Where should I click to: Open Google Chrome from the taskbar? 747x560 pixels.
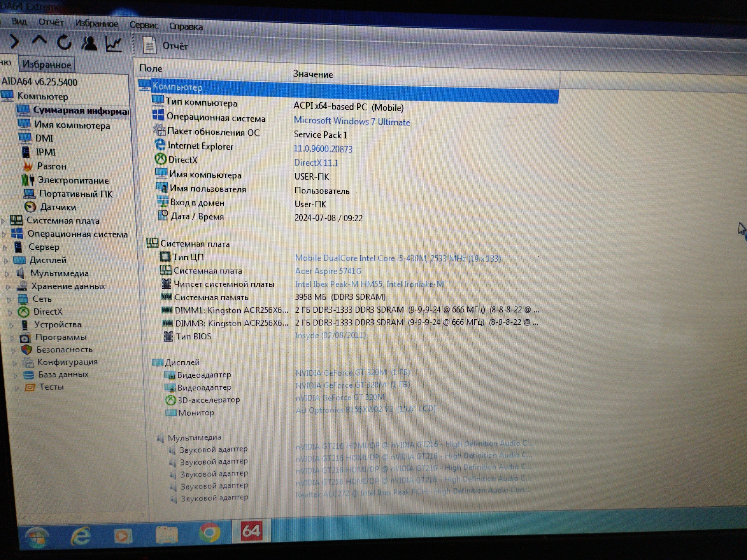point(210,533)
